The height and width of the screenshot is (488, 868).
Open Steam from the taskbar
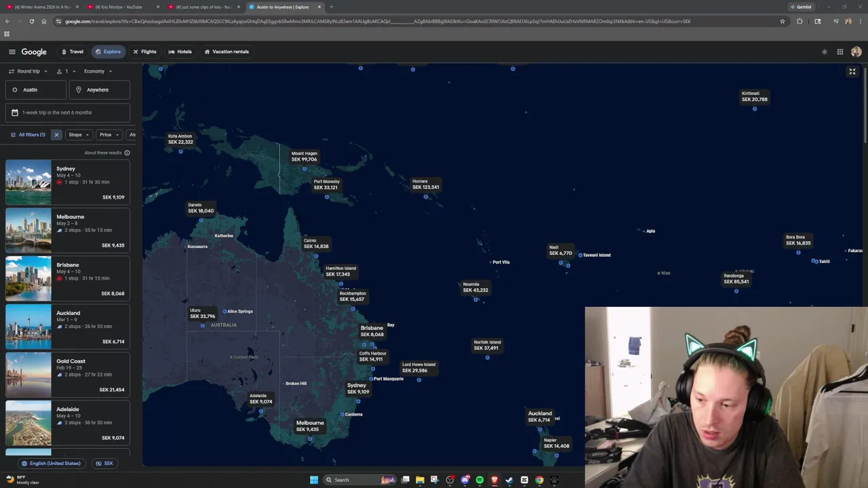coord(509,480)
